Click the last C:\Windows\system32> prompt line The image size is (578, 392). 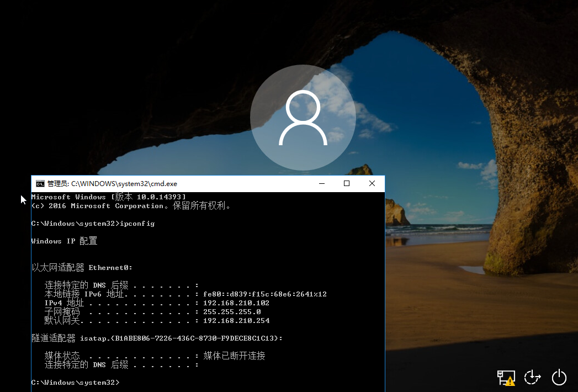75,382
